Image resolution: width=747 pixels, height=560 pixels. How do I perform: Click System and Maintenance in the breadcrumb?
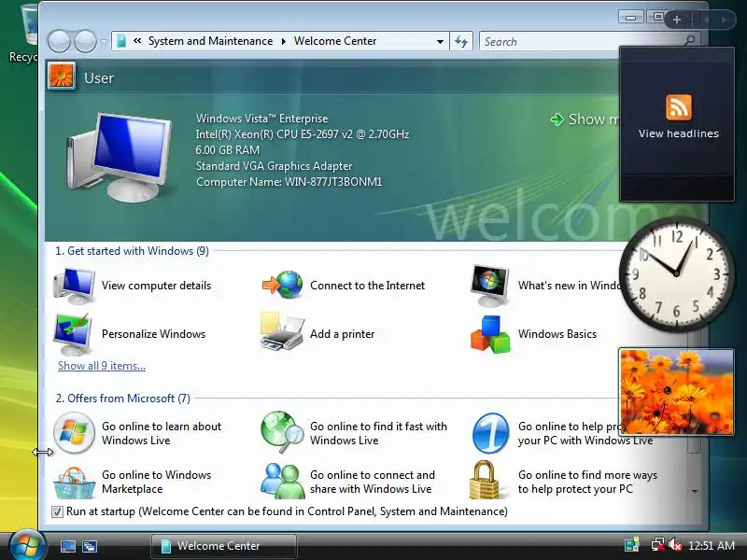tap(210, 41)
